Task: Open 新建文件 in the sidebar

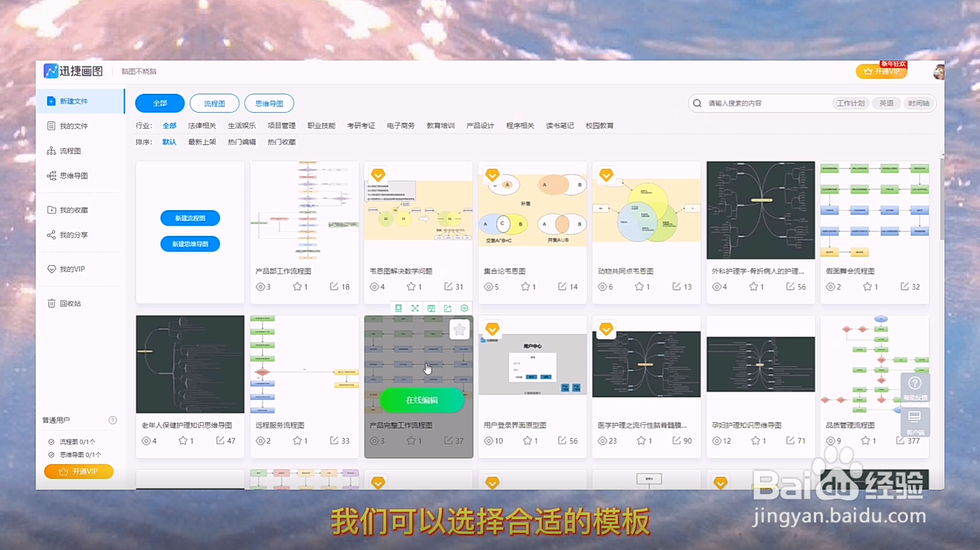Action: click(x=80, y=101)
